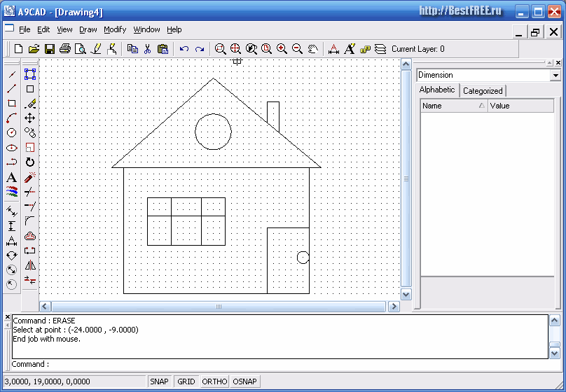Switch to the Categorized tab
This screenshot has height=392, width=566.
[483, 91]
